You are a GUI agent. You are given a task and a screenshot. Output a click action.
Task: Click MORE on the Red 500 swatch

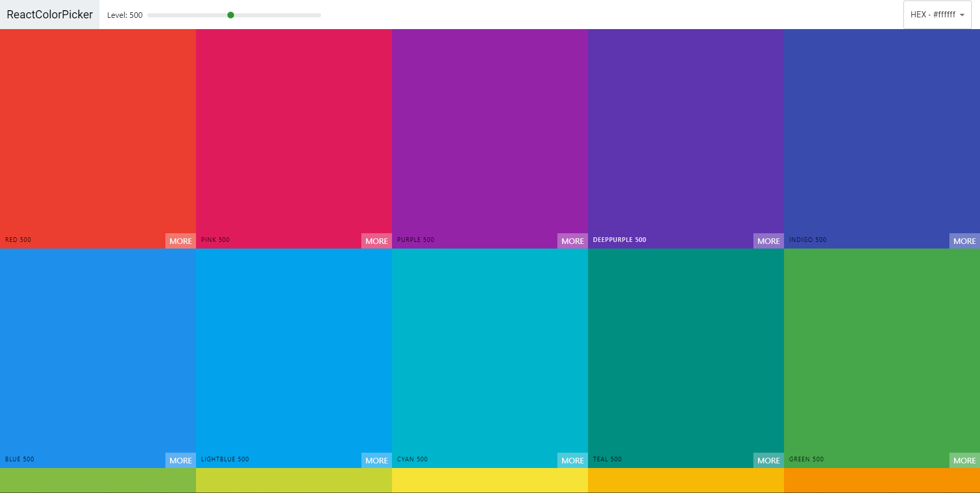180,241
